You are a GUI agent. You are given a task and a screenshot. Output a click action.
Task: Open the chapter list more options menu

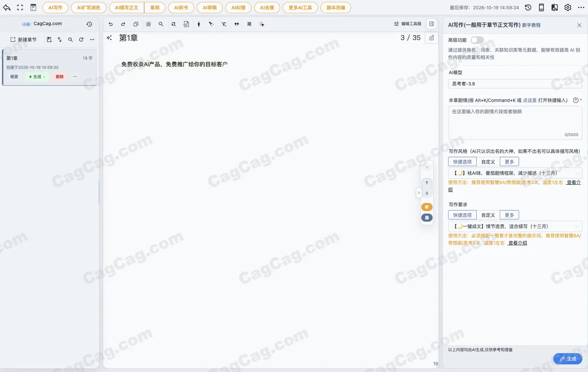tap(92, 40)
